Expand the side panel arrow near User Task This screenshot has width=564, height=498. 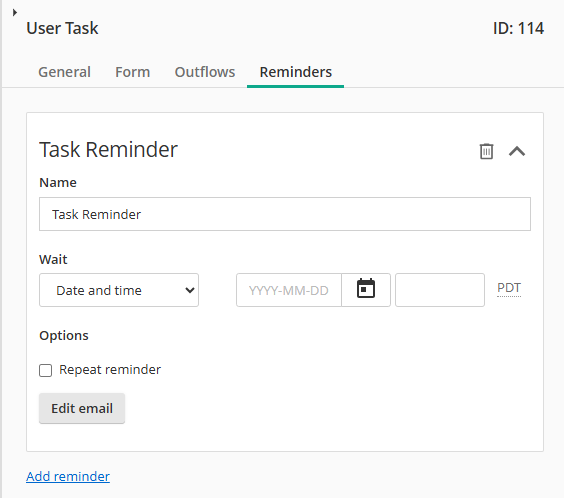click(15, 13)
